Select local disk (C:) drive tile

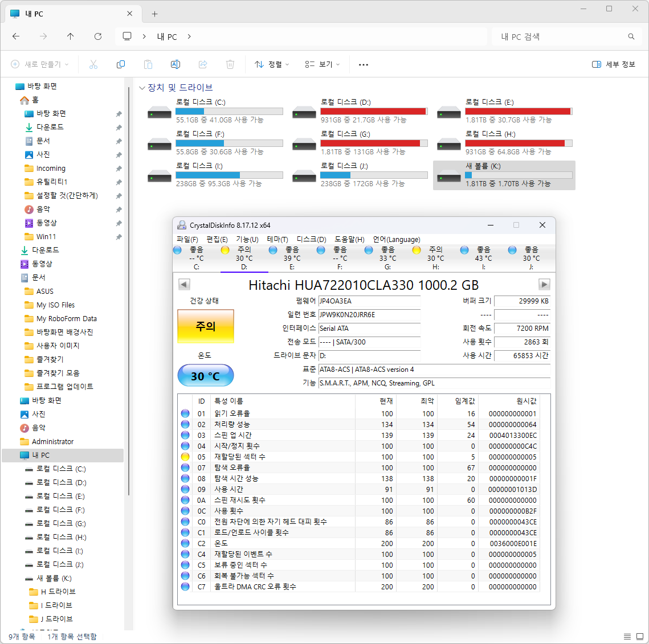[215, 111]
